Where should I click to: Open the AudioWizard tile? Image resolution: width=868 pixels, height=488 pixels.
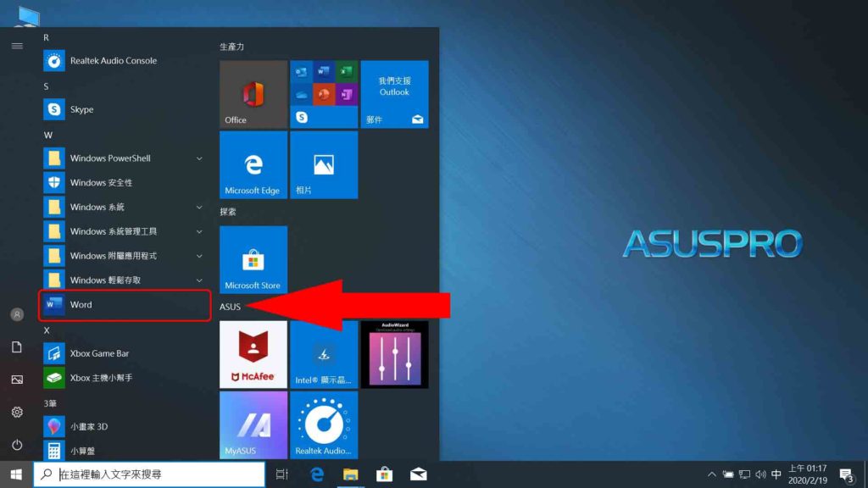pos(394,355)
